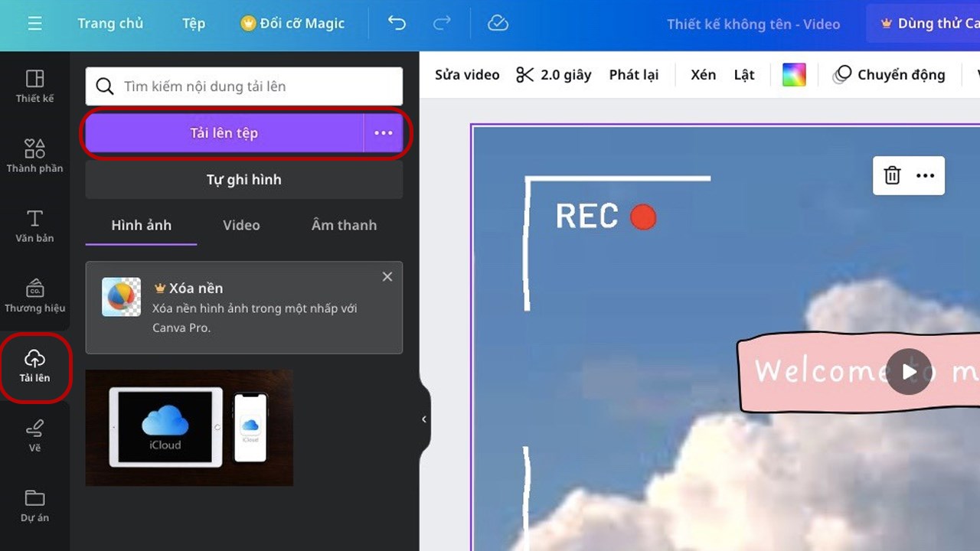The height and width of the screenshot is (551, 980).
Task: Go to Trang chủ home page
Action: 110,24
